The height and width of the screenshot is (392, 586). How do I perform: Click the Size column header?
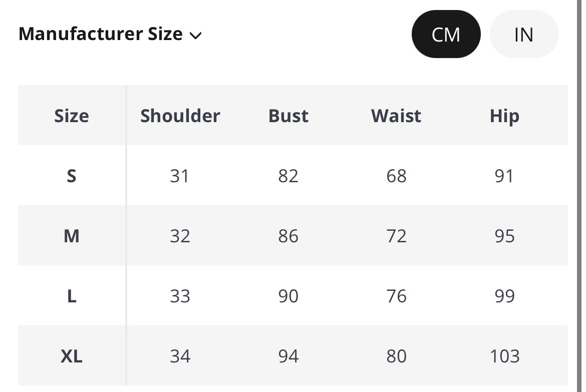point(72,116)
